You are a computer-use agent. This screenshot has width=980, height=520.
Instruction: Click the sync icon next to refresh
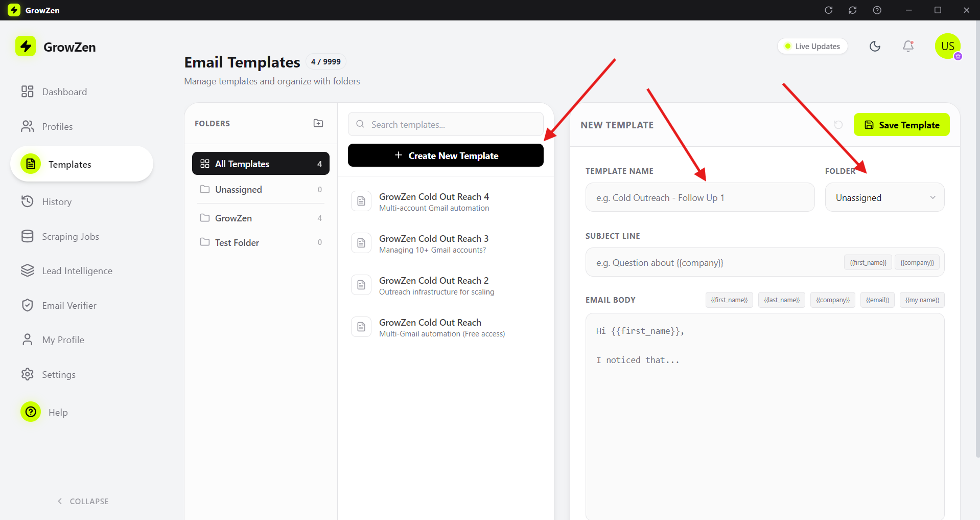point(853,10)
